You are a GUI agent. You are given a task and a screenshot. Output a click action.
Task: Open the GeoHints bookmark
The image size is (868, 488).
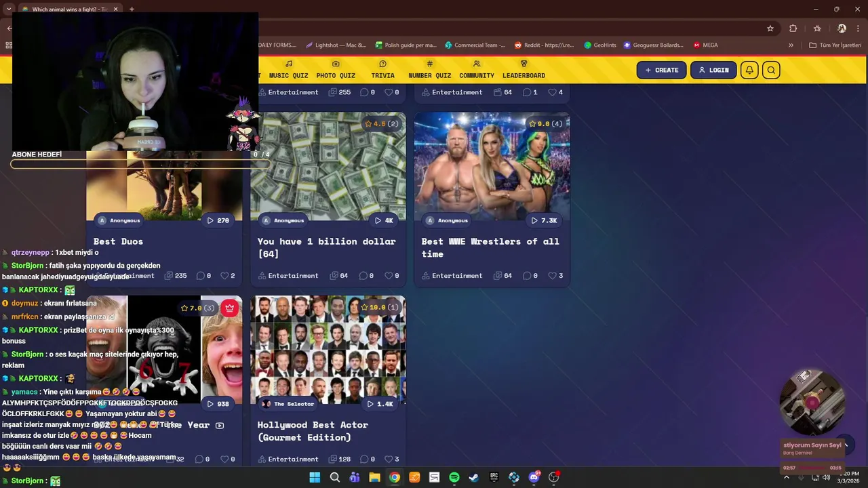600,45
